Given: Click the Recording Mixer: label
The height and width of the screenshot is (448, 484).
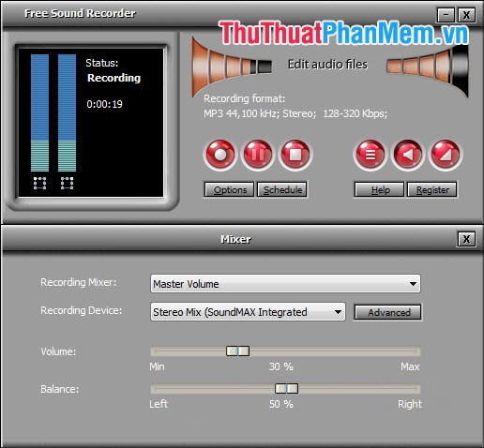Looking at the screenshot, I should tap(79, 282).
